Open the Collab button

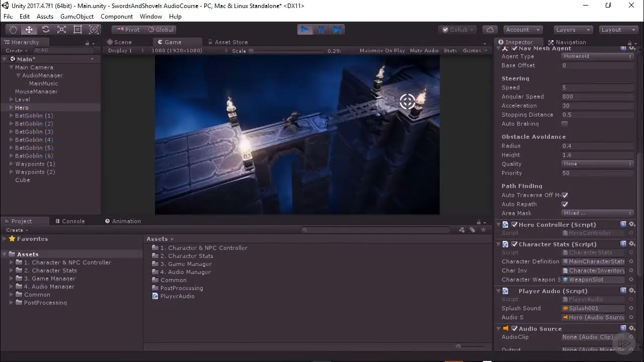point(458,30)
